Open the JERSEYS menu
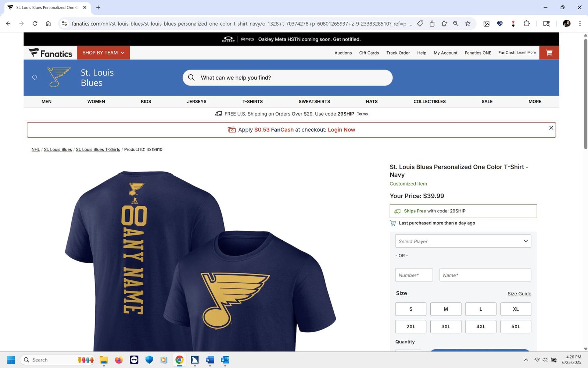 click(x=197, y=102)
